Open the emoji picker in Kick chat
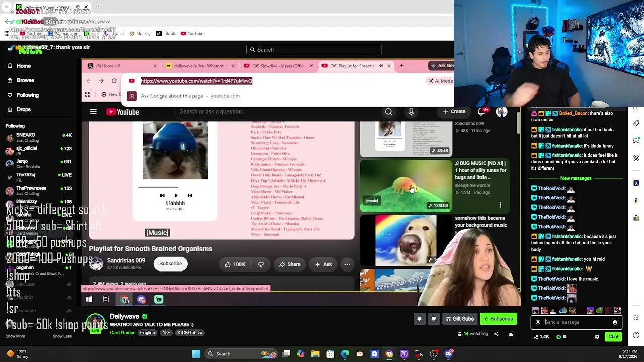Screen dimensions: 644x362 (615, 322)
